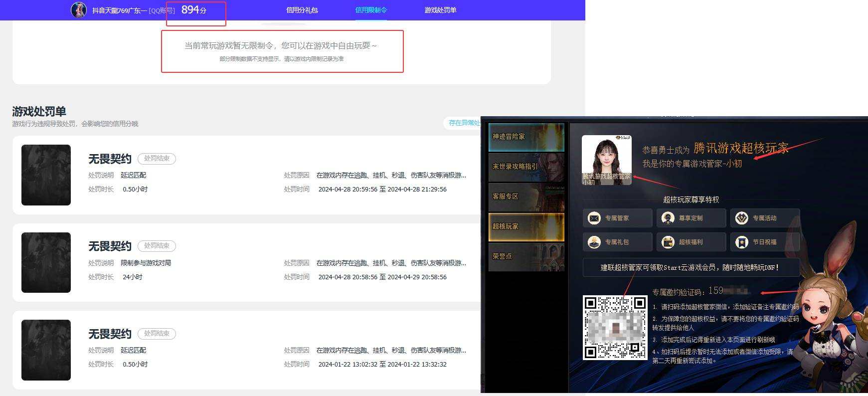Open the 游戏处罚单 tab in the header
Screen dimensions: 868x396
[x=440, y=10]
